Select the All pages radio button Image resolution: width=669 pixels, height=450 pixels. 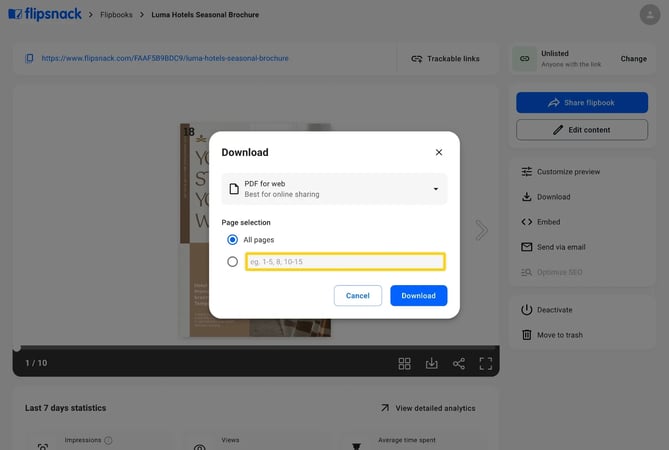point(233,240)
